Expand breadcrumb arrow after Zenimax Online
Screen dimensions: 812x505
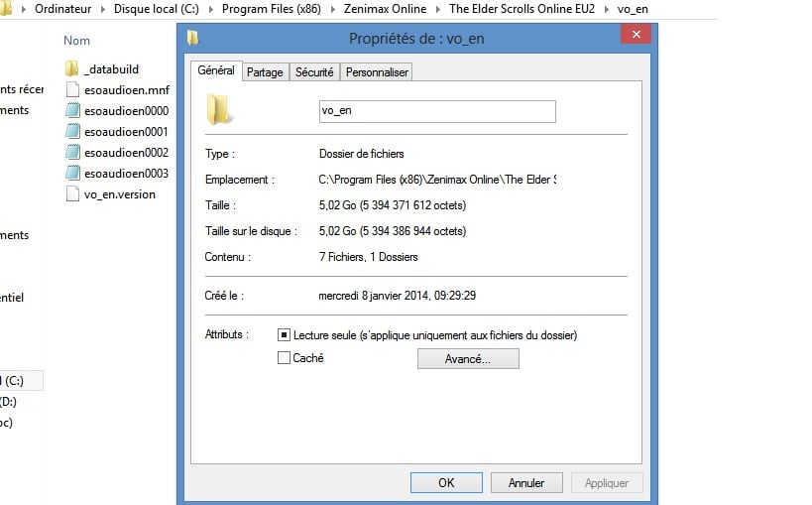[438, 9]
